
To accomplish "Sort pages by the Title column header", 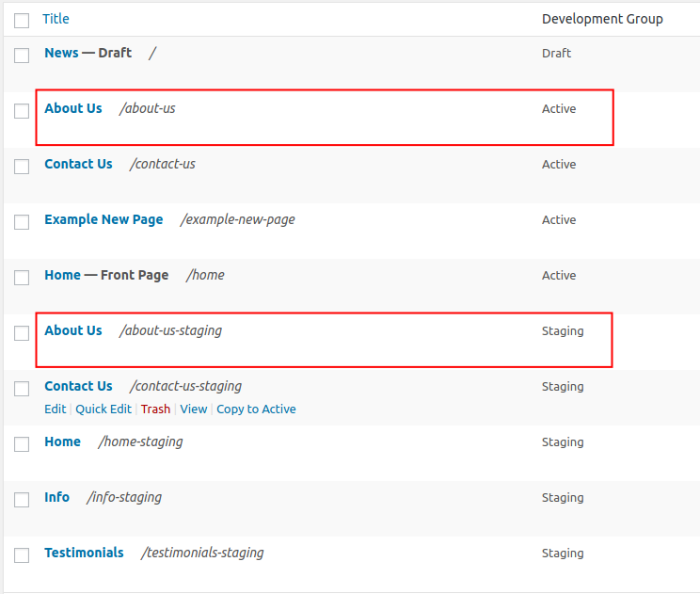I will (56, 19).
